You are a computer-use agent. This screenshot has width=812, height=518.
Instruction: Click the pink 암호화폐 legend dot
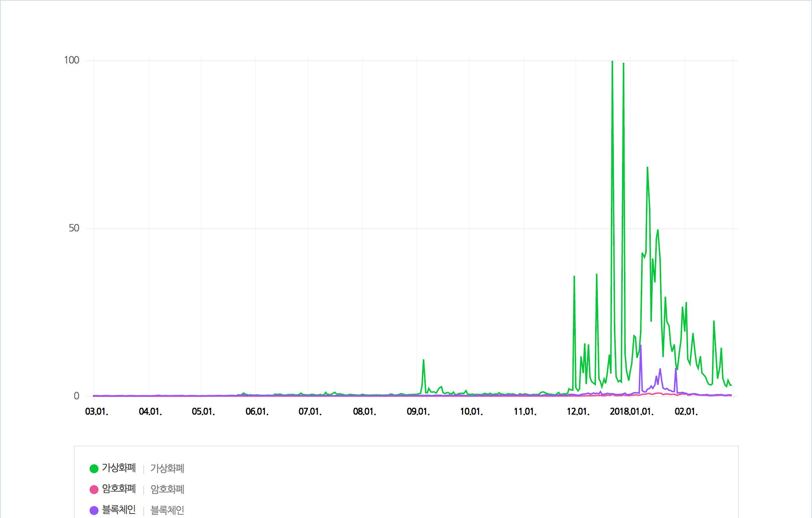(94, 489)
